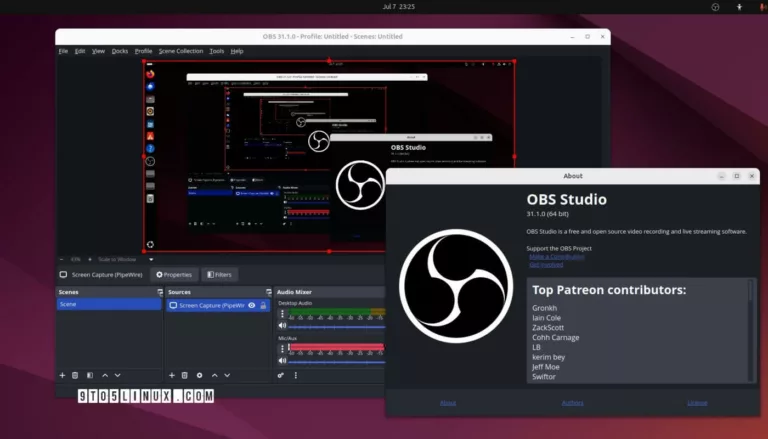The height and width of the screenshot is (439, 768).
Task: Open the Profile menu
Action: coord(144,51)
